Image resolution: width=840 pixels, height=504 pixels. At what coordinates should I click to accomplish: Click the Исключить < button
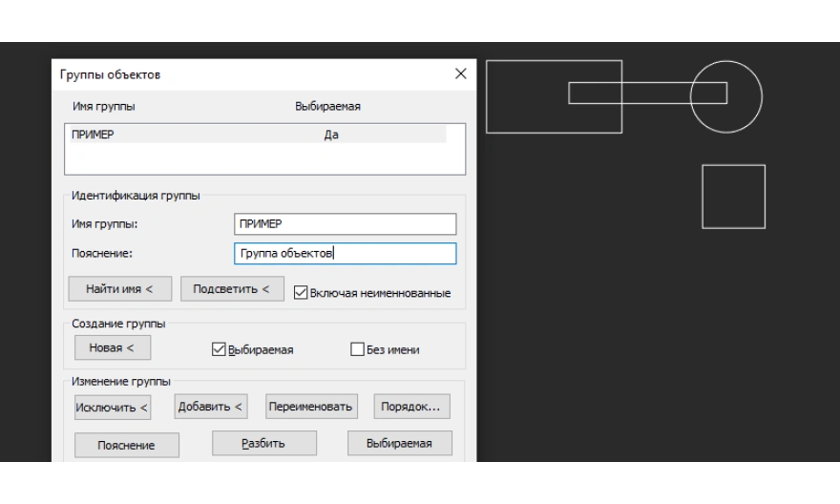click(x=113, y=409)
